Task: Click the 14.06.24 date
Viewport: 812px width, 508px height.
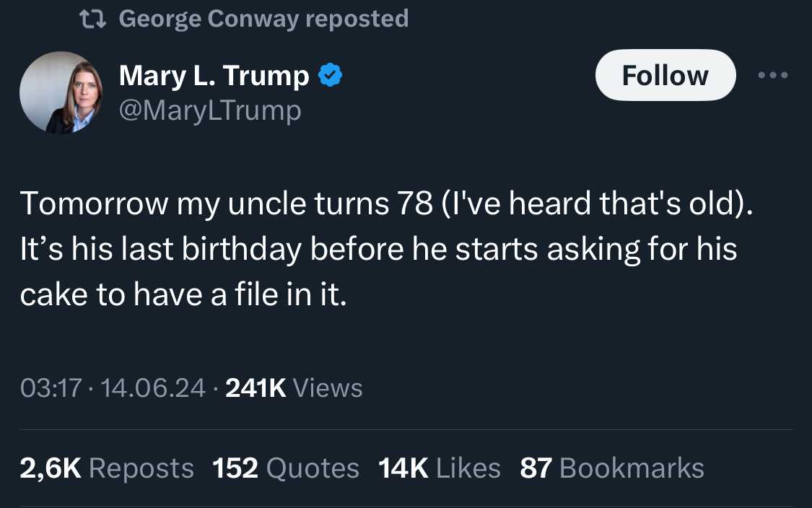Action: [x=153, y=388]
